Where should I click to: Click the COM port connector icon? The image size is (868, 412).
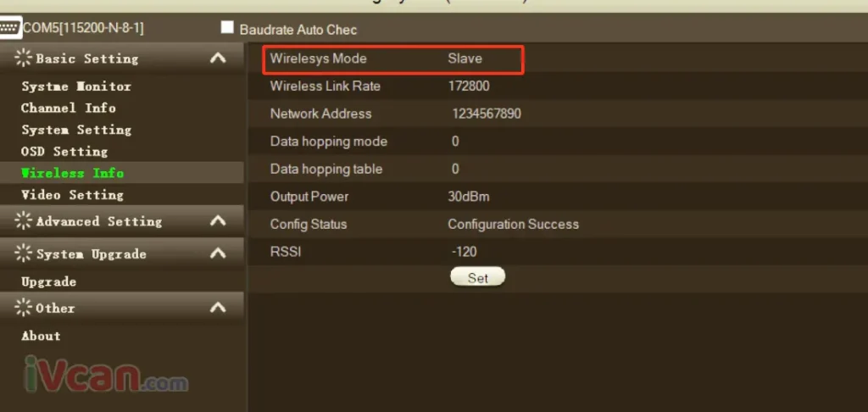(x=10, y=28)
